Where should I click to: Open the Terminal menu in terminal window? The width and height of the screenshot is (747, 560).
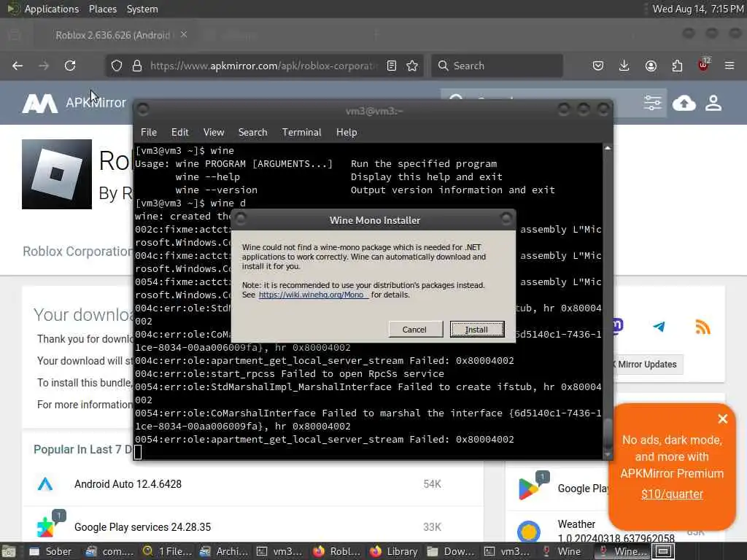tap(301, 133)
